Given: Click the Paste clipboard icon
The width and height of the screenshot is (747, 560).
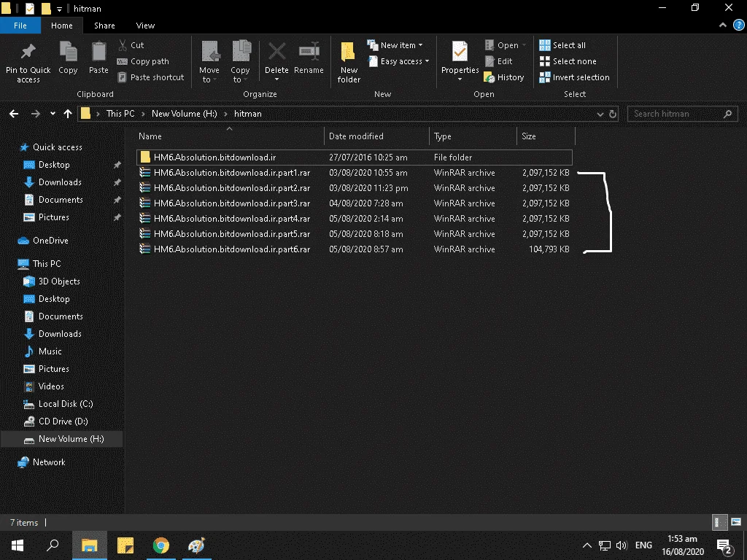Looking at the screenshot, I should pyautogui.click(x=98, y=52).
